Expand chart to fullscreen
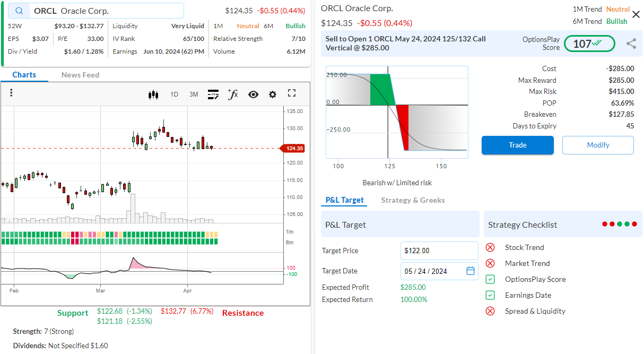644x354 pixels. pos(292,93)
